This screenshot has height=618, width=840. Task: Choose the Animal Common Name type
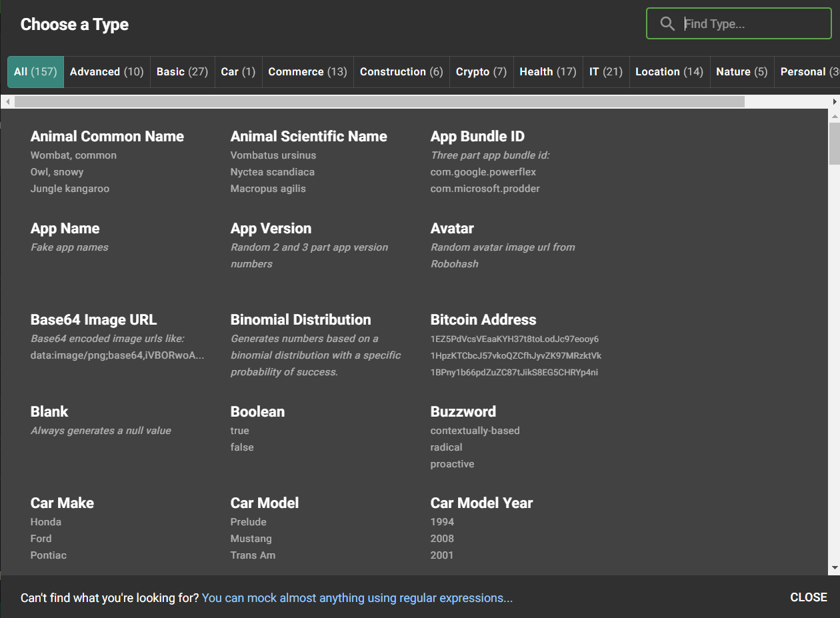click(x=107, y=137)
